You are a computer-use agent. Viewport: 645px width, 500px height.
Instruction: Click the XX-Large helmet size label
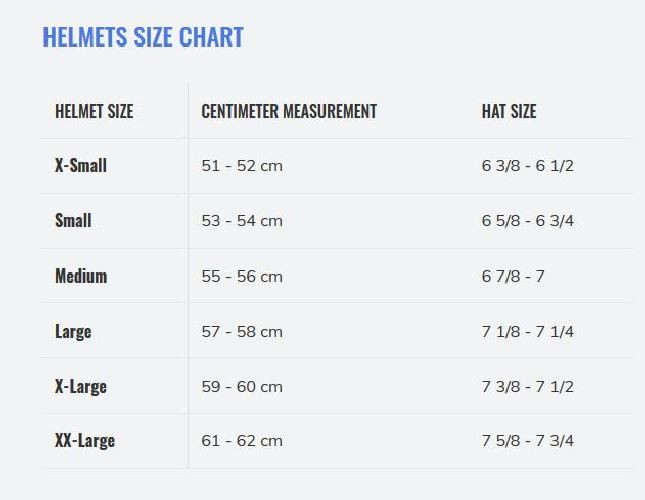pyautogui.click(x=85, y=440)
